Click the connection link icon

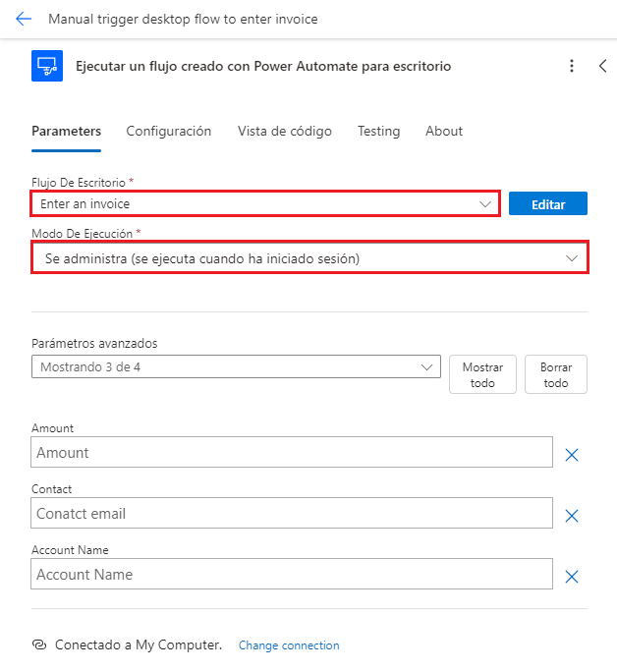[39, 645]
